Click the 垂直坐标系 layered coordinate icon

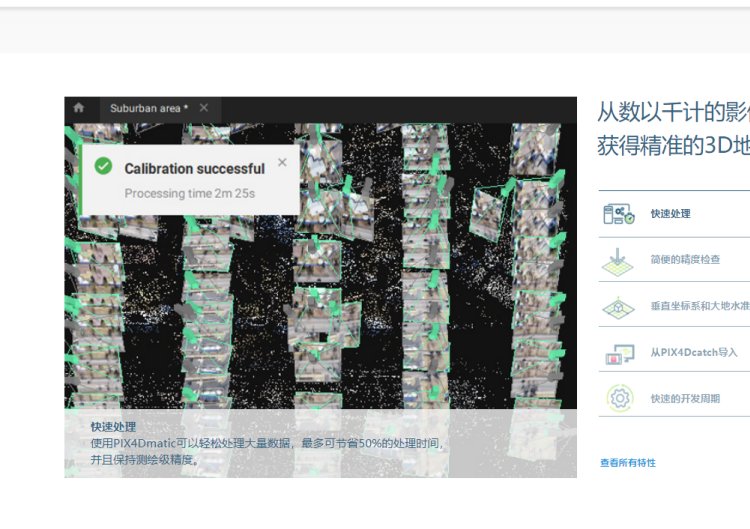(x=618, y=306)
